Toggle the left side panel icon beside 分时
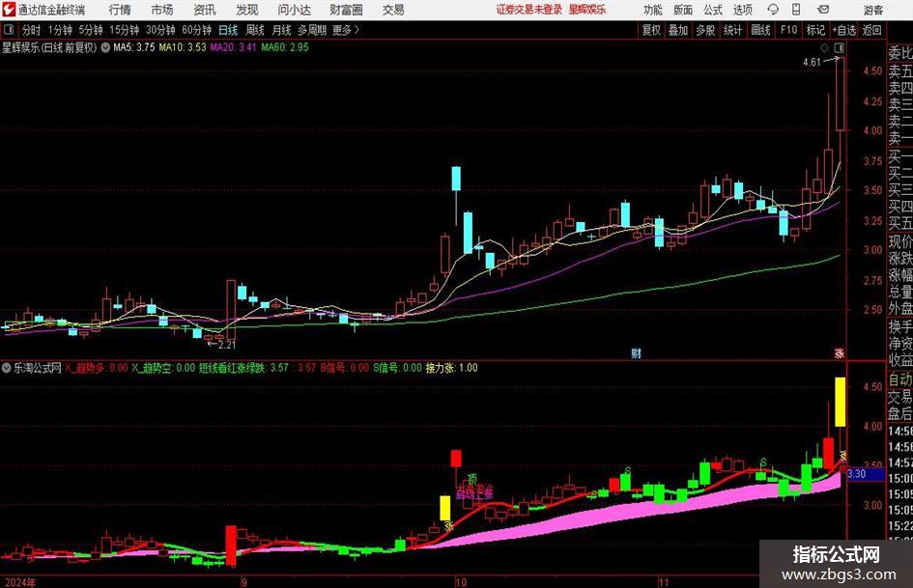Image resolution: width=913 pixels, height=588 pixels. [8, 30]
